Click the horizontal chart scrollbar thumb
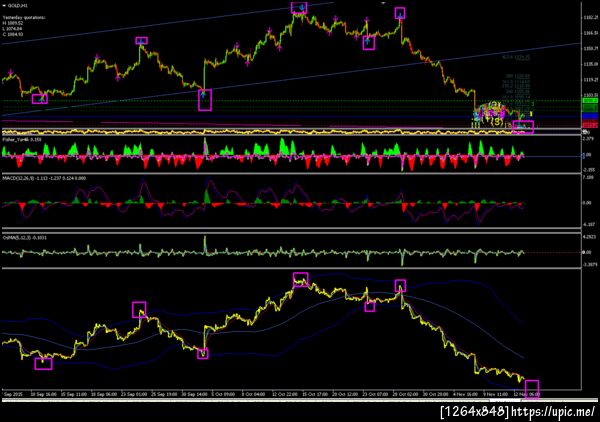The height and width of the screenshot is (422, 600). click(x=504, y=401)
